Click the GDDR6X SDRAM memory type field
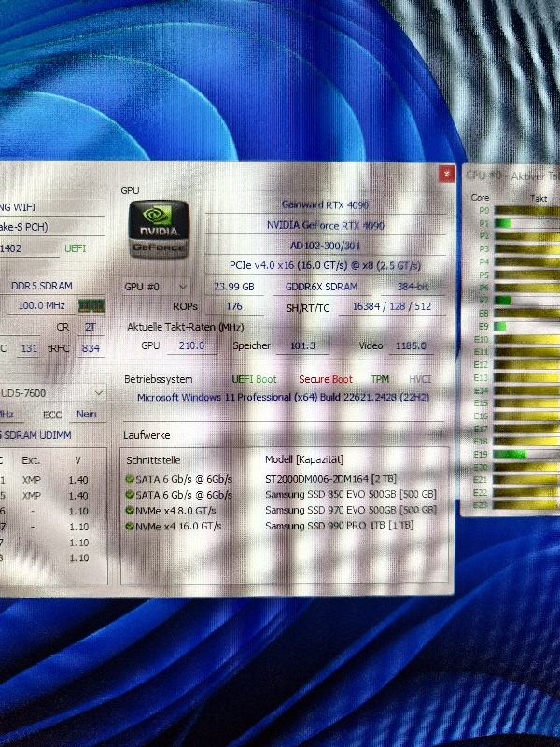The image size is (560, 747). click(321, 287)
